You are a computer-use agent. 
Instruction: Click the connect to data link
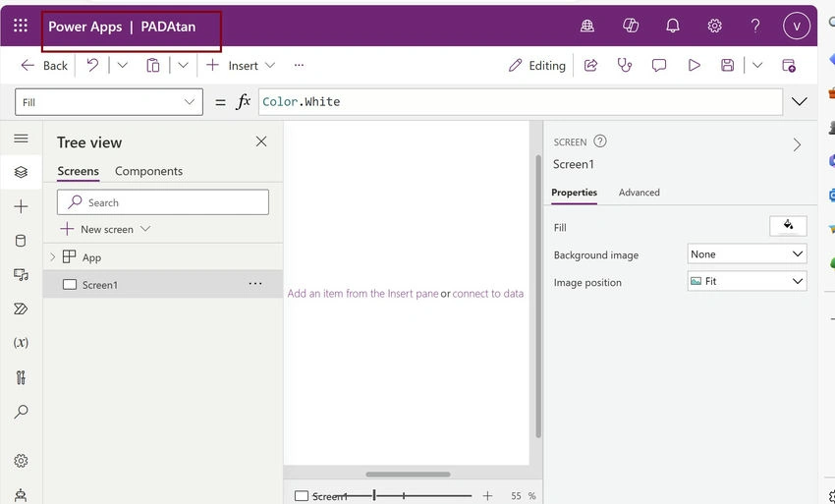[488, 294]
